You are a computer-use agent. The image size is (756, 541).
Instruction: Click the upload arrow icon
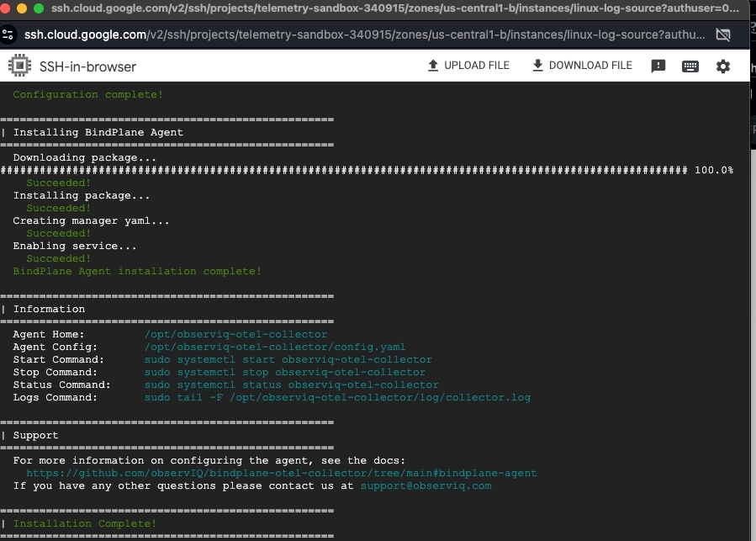(x=431, y=65)
